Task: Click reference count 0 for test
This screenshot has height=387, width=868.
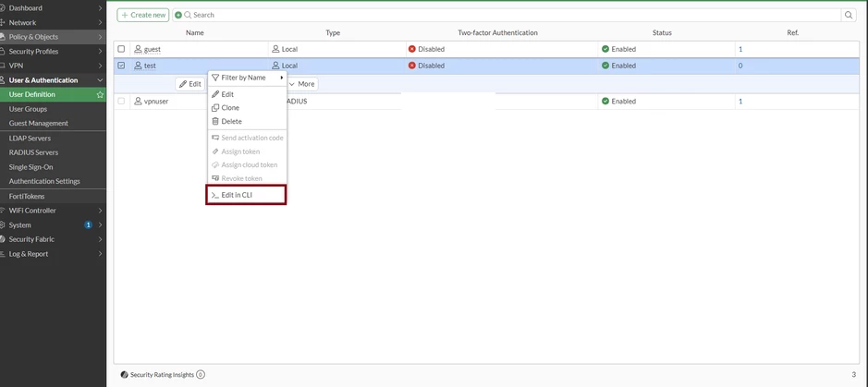Action: pos(740,66)
